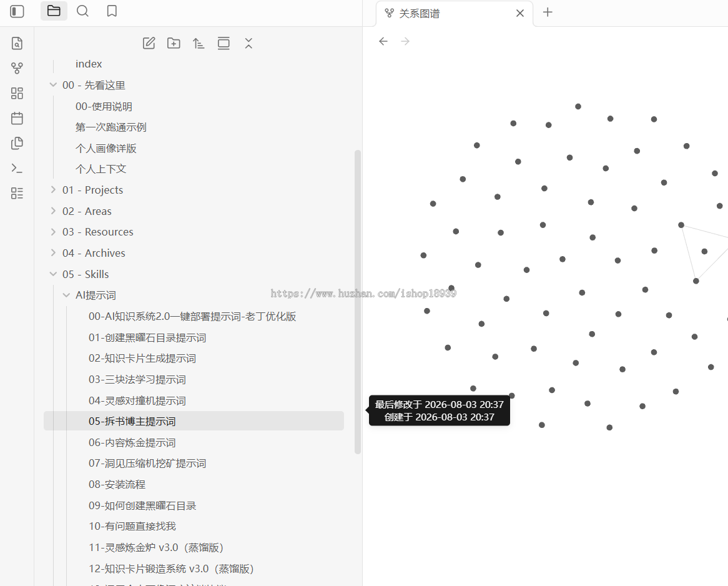Navigate back arrow in graph pane
Screen dimensions: 728x586
tap(383, 41)
